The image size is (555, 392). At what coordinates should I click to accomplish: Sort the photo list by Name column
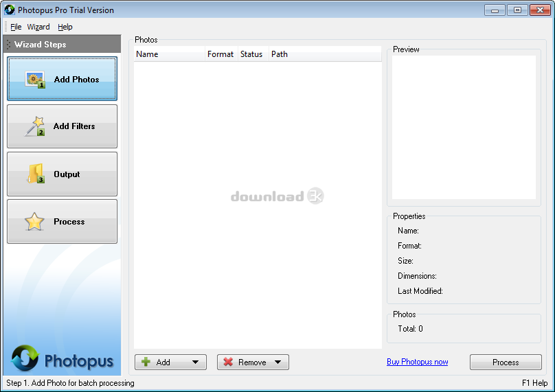169,54
